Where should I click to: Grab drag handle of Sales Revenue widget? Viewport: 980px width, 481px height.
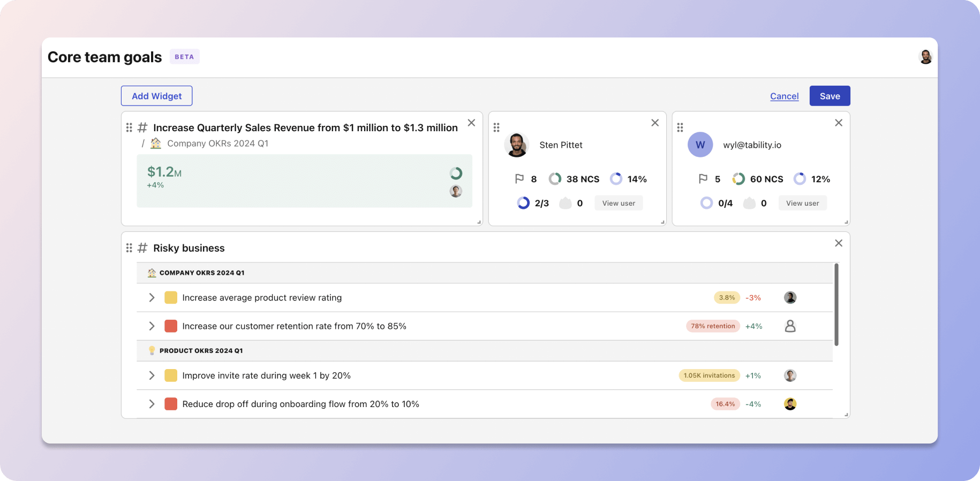(129, 127)
